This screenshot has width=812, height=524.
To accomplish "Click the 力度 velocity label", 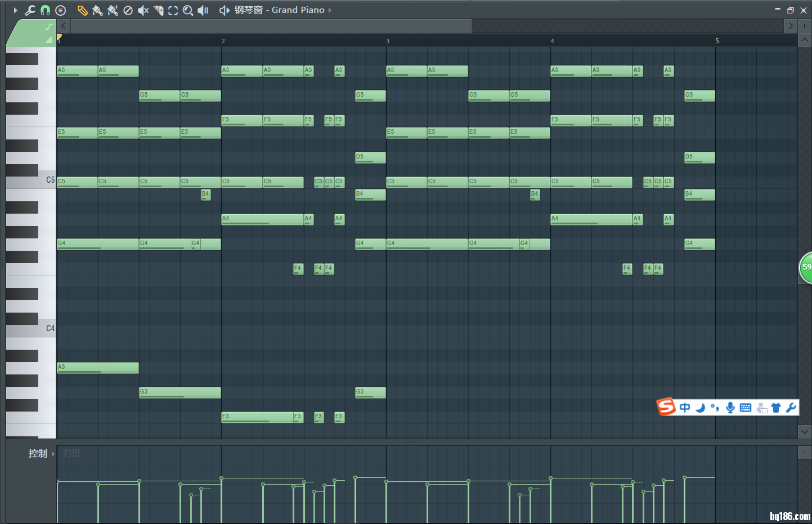I will click(71, 453).
